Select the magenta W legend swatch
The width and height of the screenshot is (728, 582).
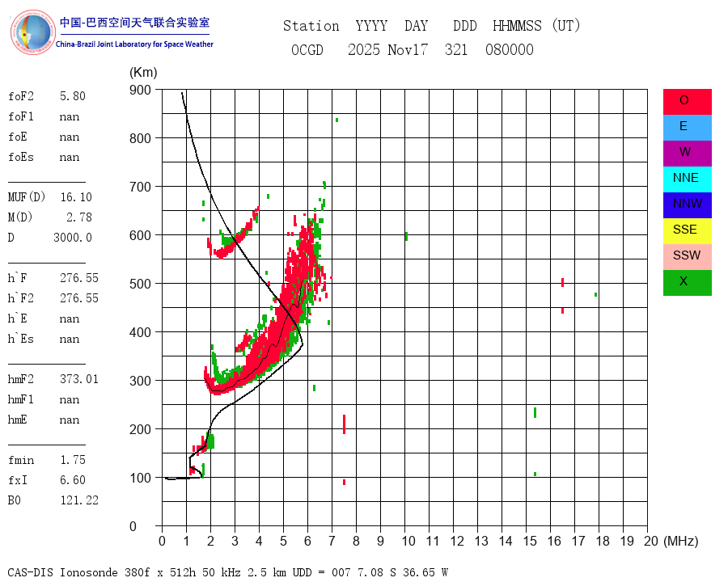[687, 154]
